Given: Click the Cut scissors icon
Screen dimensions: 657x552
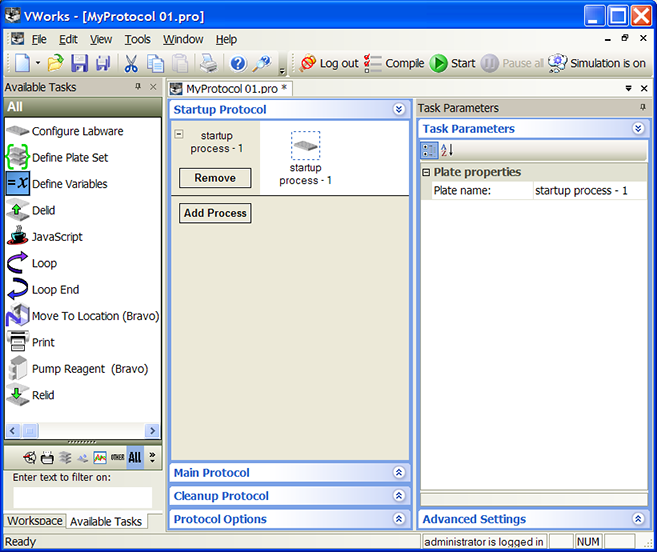Looking at the screenshot, I should [131, 63].
